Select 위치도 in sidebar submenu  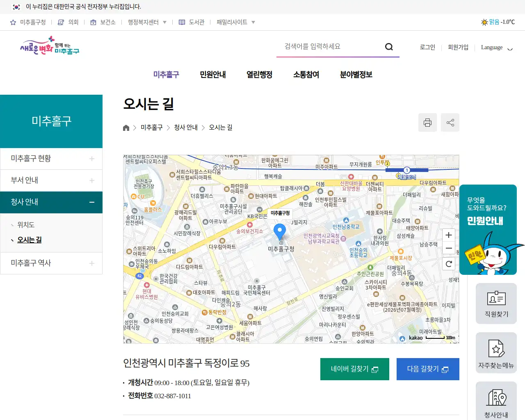[26, 225]
